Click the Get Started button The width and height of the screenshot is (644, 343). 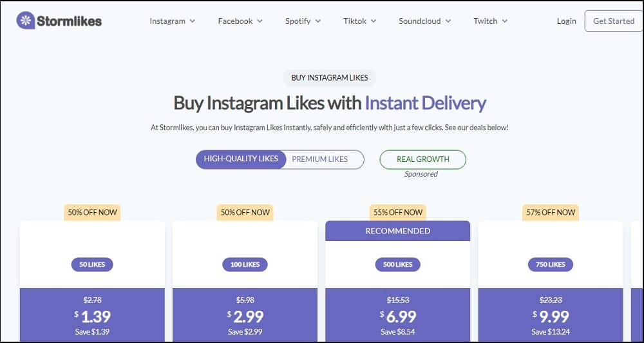(614, 21)
